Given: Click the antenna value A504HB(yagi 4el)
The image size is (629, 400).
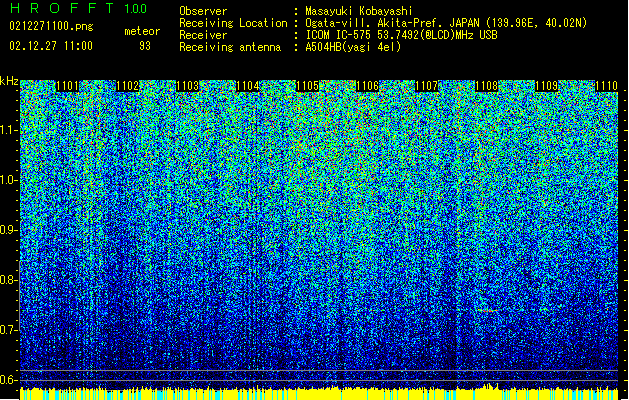Looking at the screenshot, I should pyautogui.click(x=353, y=47).
